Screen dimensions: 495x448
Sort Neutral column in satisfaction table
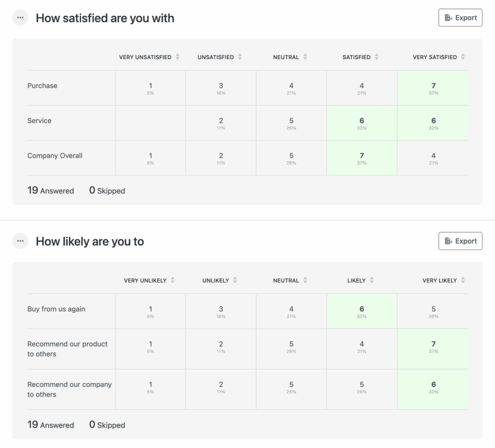305,57
